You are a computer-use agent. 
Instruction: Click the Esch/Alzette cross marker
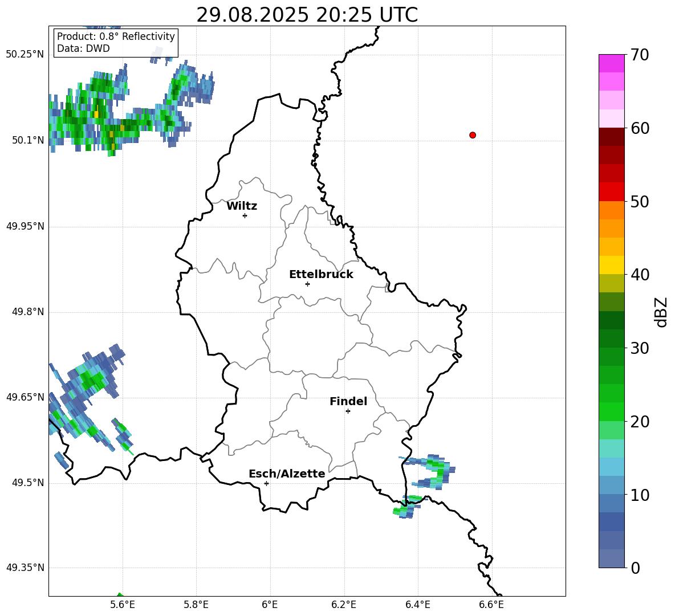[266, 483]
